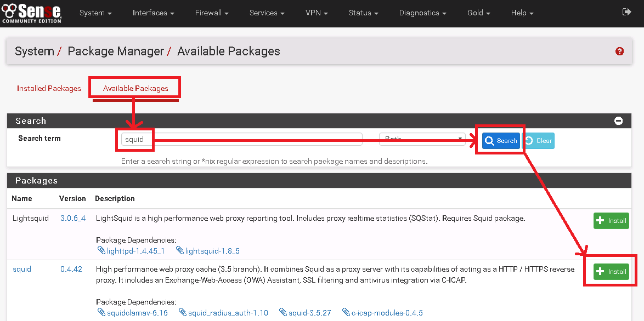Focus the Search term input field

click(241, 139)
